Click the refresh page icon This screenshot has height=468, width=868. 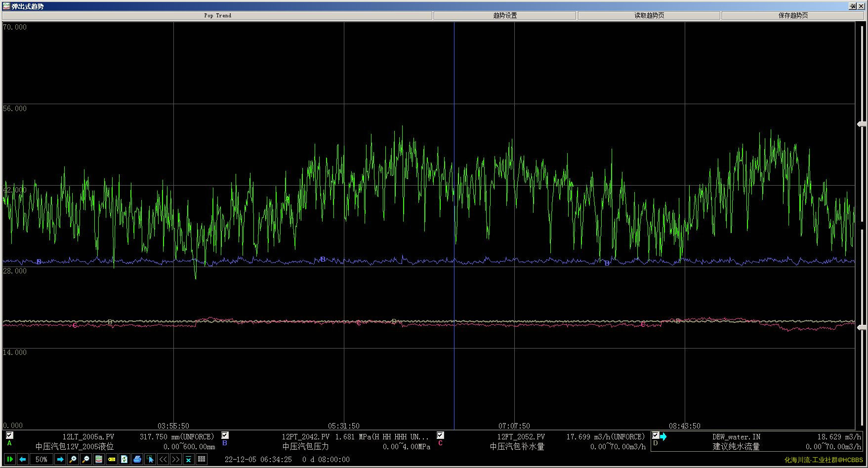click(124, 459)
